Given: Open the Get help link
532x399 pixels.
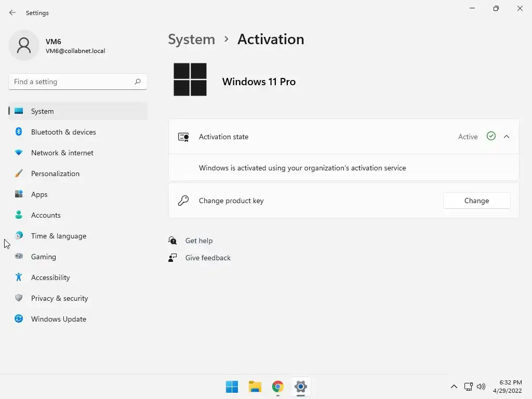Looking at the screenshot, I should (x=199, y=241).
